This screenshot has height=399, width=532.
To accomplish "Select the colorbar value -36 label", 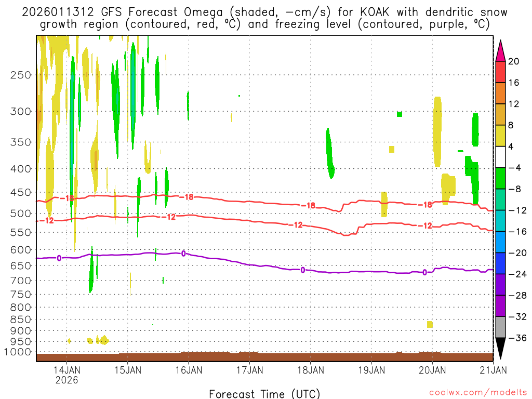I will (x=517, y=338).
